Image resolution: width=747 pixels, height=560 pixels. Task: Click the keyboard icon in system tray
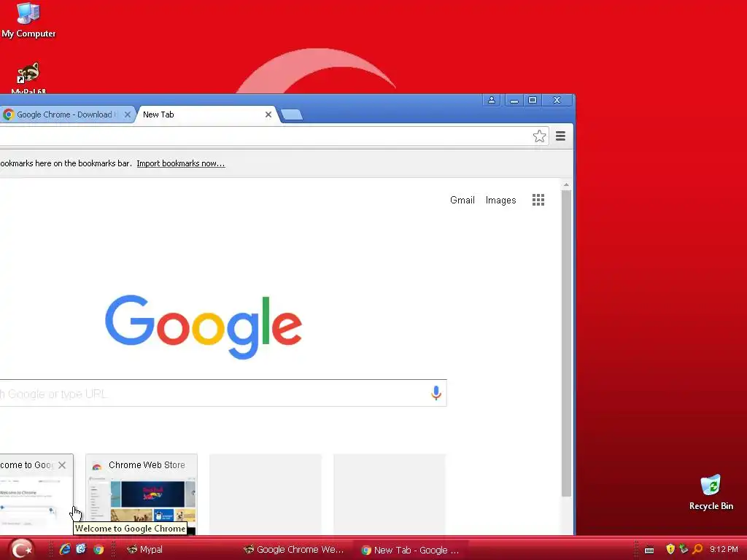pos(649,550)
